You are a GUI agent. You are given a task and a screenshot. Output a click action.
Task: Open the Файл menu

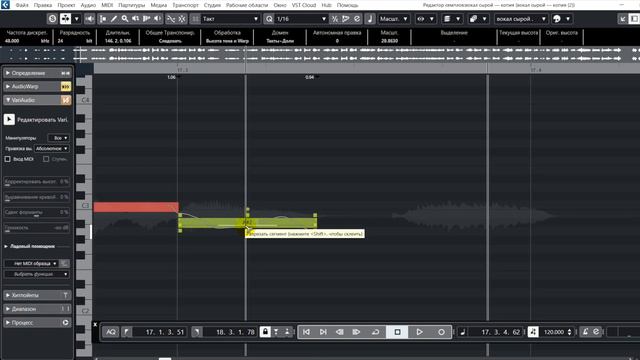(x=22, y=5)
